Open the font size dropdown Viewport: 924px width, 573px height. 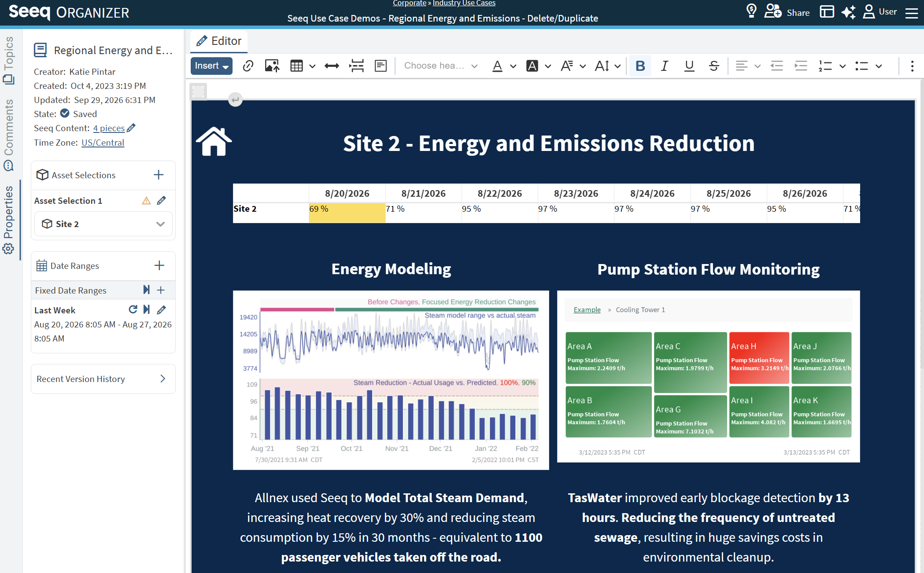click(x=608, y=66)
